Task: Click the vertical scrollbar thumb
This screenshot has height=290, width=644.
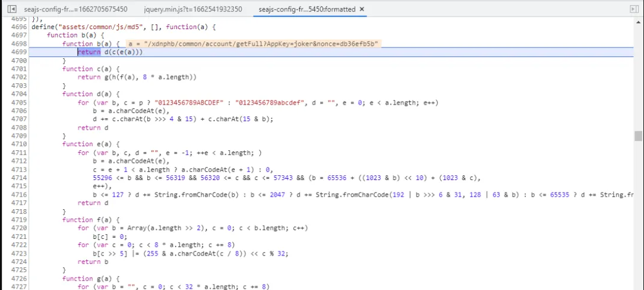Action: 638,136
